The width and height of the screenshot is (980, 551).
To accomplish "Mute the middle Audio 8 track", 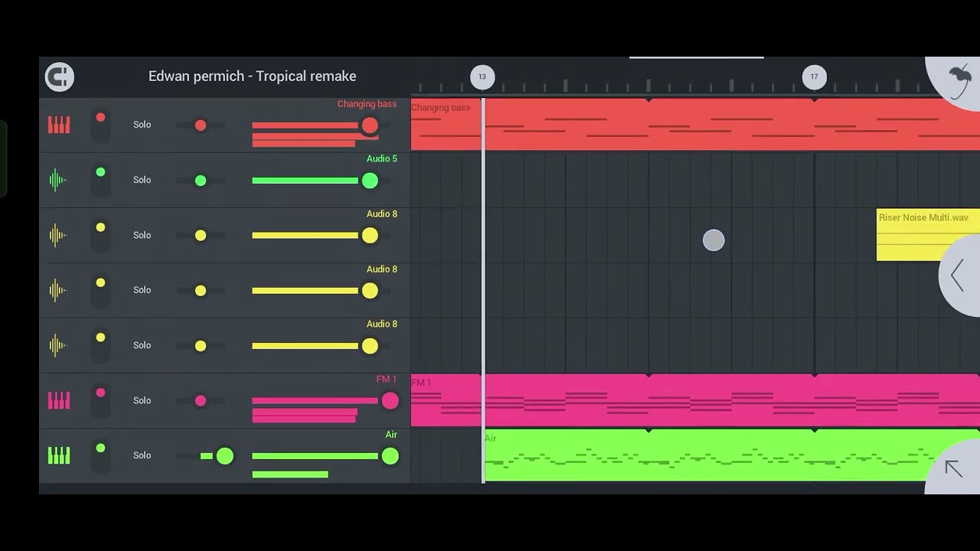I will (x=100, y=290).
